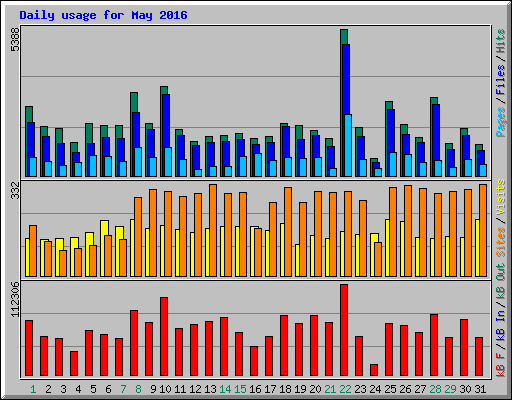Click the red kB bar for day 16
The image size is (512, 400).
pyautogui.click(x=254, y=361)
